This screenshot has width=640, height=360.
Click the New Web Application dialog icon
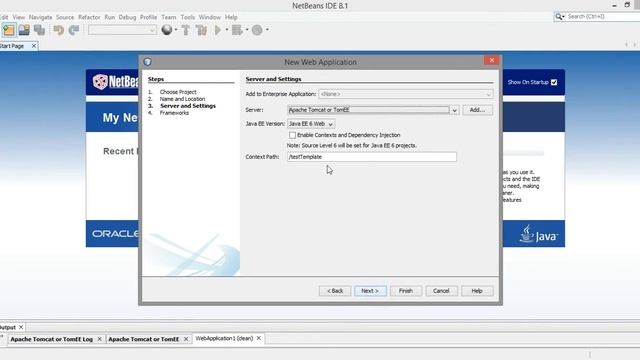(x=147, y=62)
